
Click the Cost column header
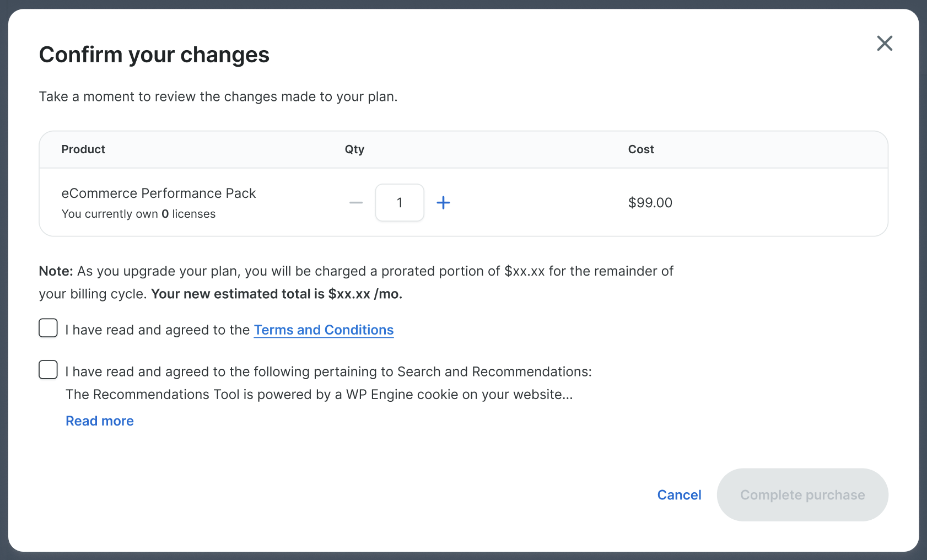641,149
